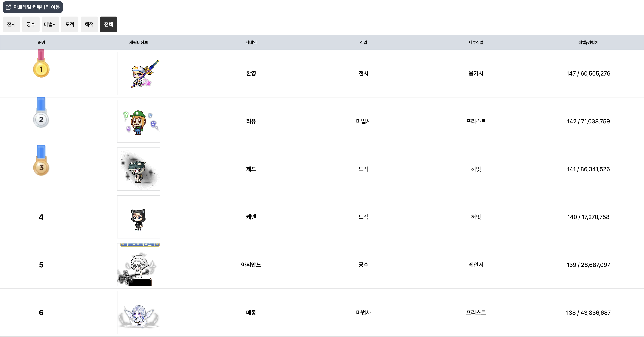Open character thumbnail for 케넨
644x337 pixels.
tap(139, 217)
